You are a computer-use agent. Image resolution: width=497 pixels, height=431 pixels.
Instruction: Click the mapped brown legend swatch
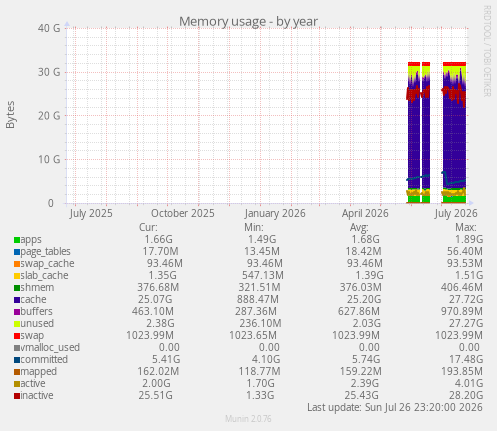(x=17, y=372)
